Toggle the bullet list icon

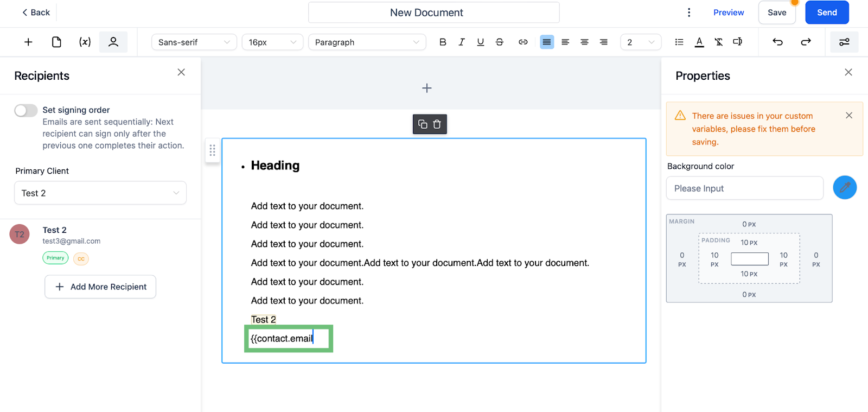pyautogui.click(x=679, y=42)
